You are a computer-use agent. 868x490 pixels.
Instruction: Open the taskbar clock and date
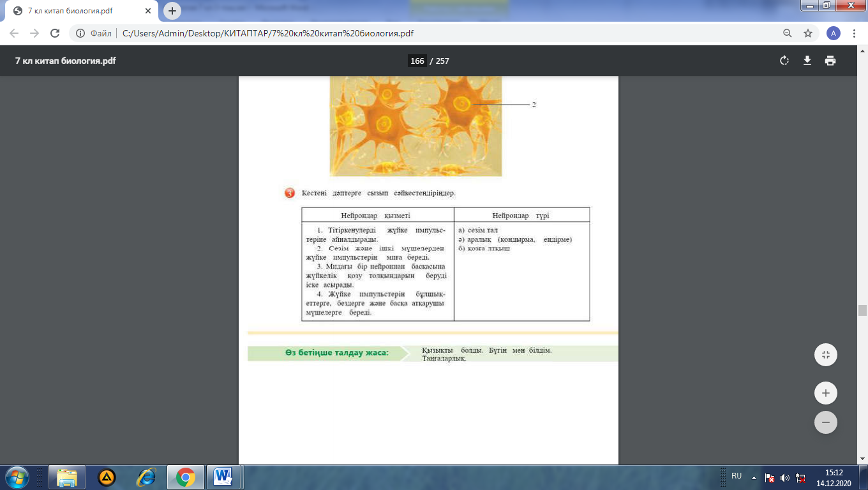pos(834,477)
